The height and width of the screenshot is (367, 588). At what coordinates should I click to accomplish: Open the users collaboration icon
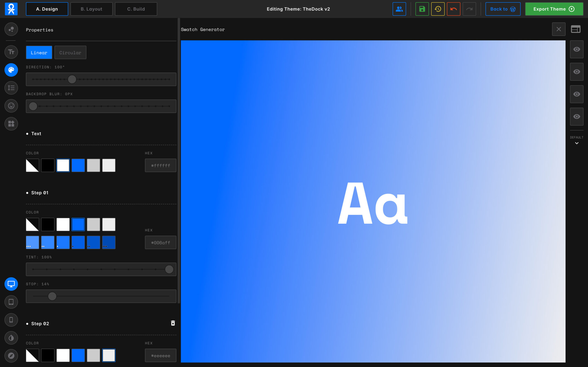(x=399, y=9)
